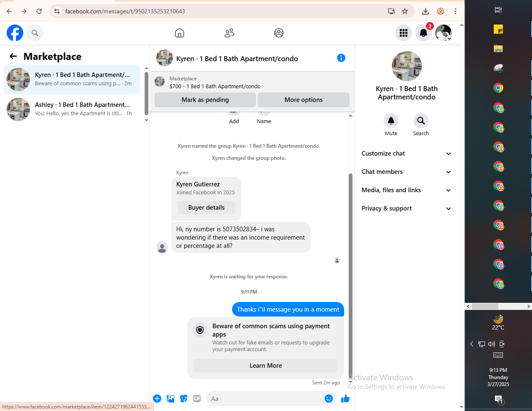Open Kyren conversation in the list
The height and width of the screenshot is (411, 532).
coord(72,79)
